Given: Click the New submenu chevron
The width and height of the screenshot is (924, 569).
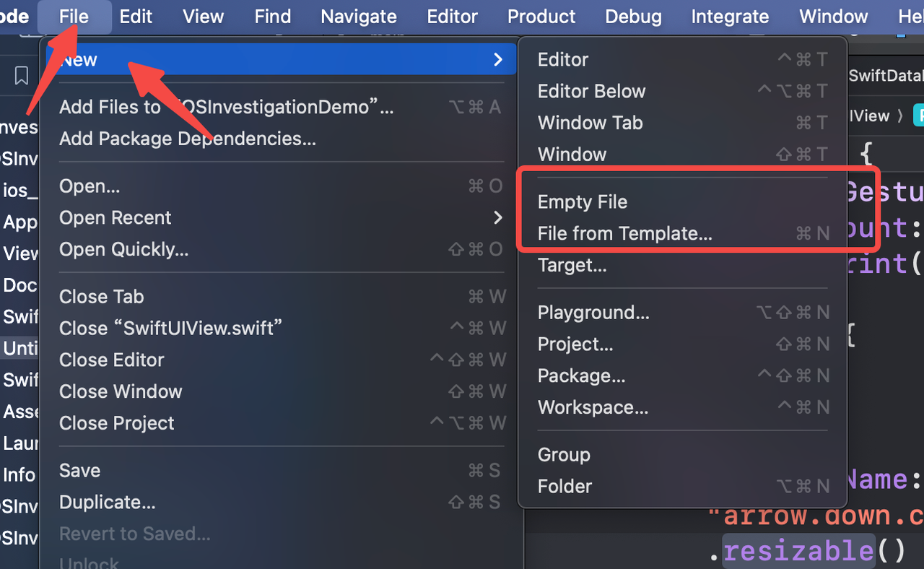Looking at the screenshot, I should pyautogui.click(x=497, y=59).
